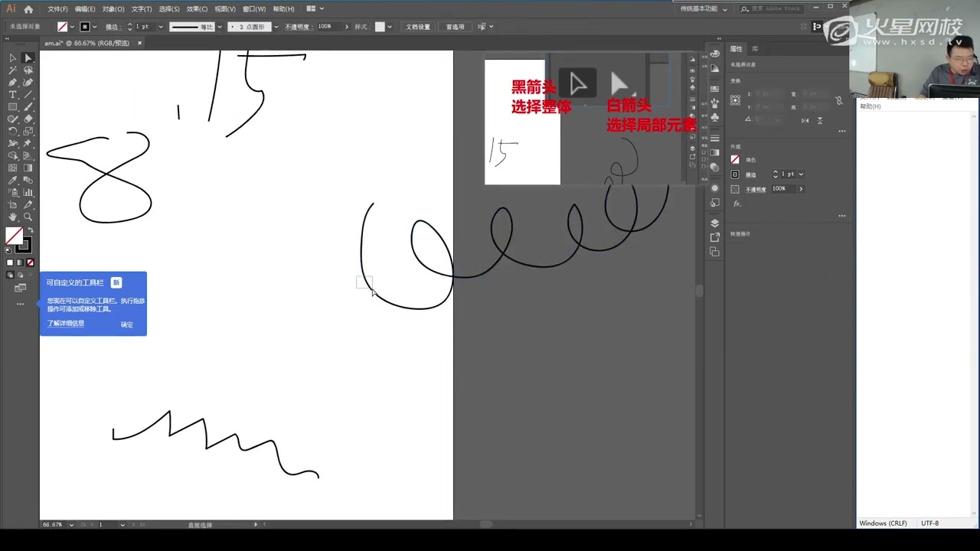Open the 效果(C) menu

pyautogui.click(x=197, y=9)
